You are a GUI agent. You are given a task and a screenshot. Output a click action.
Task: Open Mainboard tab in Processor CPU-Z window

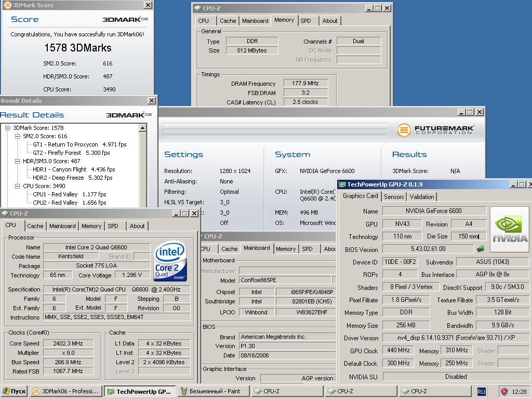tap(62, 226)
